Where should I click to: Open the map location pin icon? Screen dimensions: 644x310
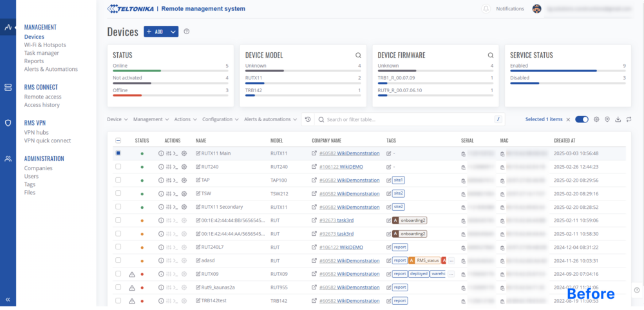point(607,119)
